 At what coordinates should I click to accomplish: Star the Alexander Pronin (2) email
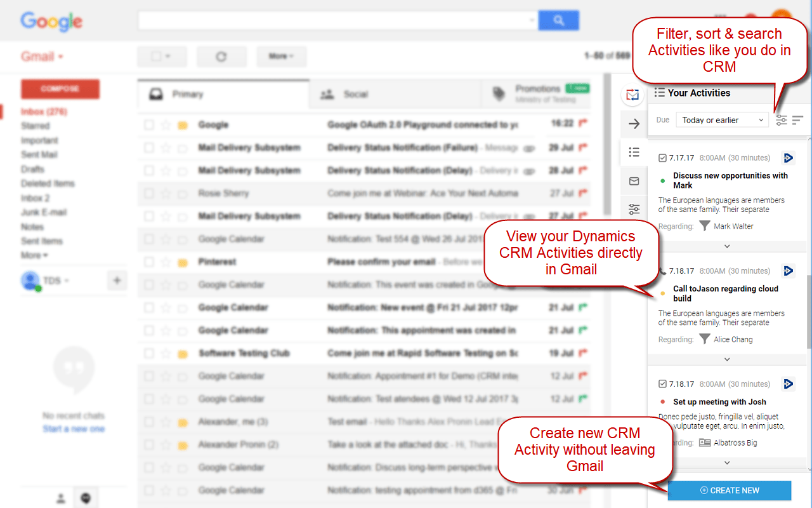166,445
